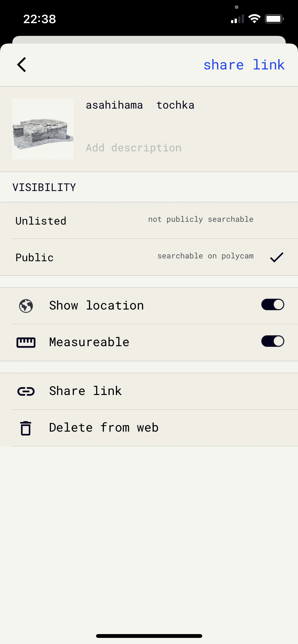
Task: Open the 3D model thumbnail
Action: (x=43, y=129)
